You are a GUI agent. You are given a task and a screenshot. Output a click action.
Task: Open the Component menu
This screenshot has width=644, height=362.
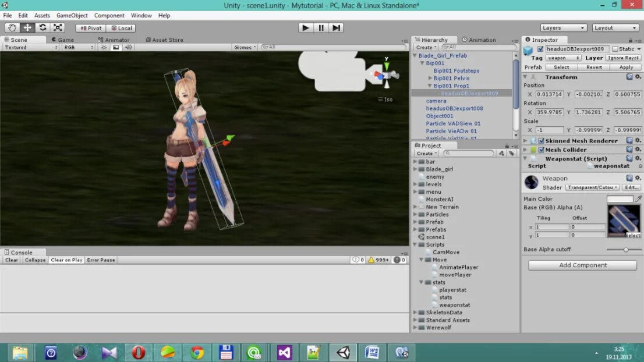pos(109,15)
